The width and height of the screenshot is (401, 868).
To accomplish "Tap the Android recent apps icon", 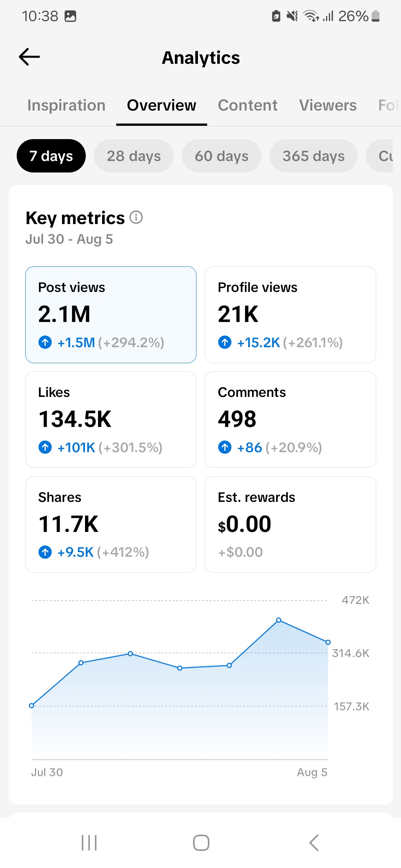I will 89,843.
